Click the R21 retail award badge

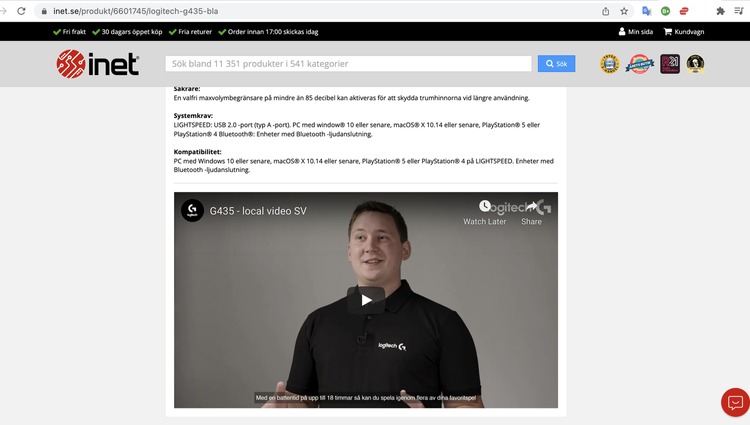tap(670, 64)
